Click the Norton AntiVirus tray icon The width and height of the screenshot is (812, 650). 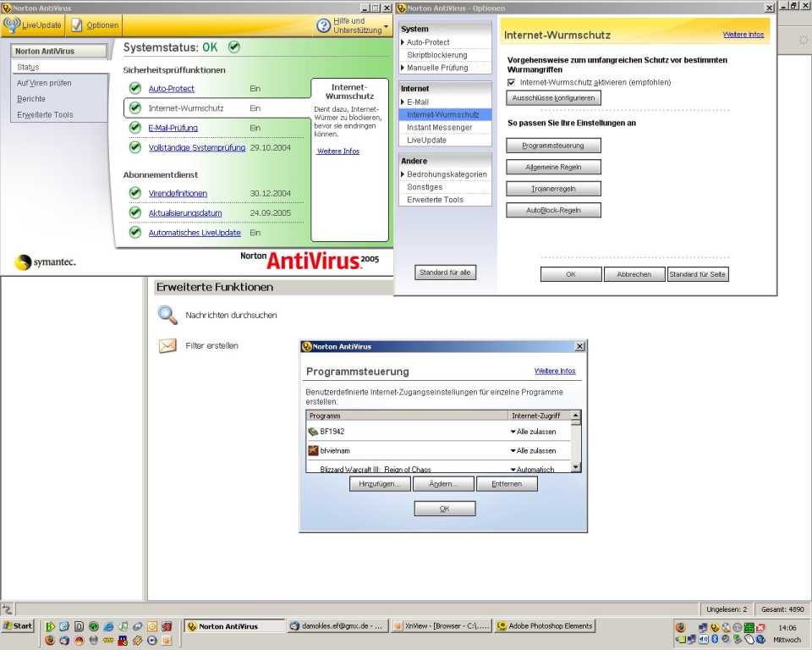click(x=715, y=628)
